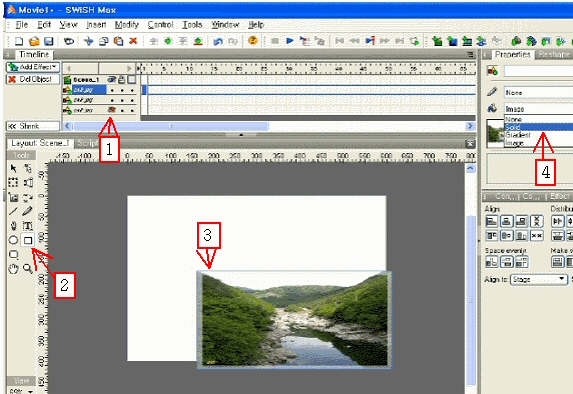Select the Rectangle tool in toolbox
The image size is (573, 394).
(28, 240)
